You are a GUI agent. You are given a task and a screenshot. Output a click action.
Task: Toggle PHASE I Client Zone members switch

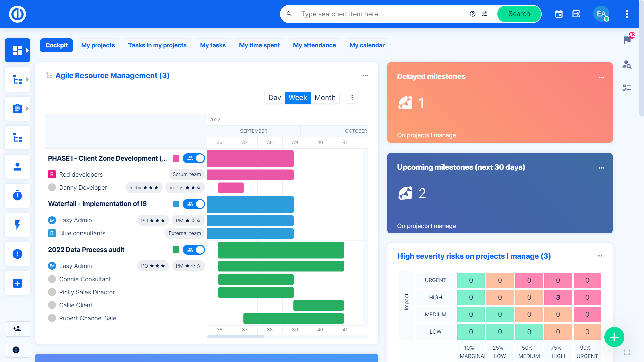(194, 158)
